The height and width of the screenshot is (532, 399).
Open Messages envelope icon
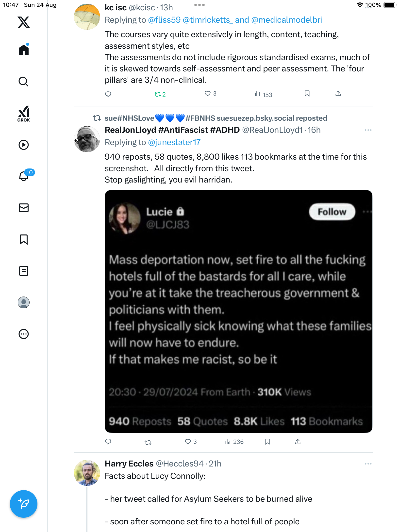24,208
